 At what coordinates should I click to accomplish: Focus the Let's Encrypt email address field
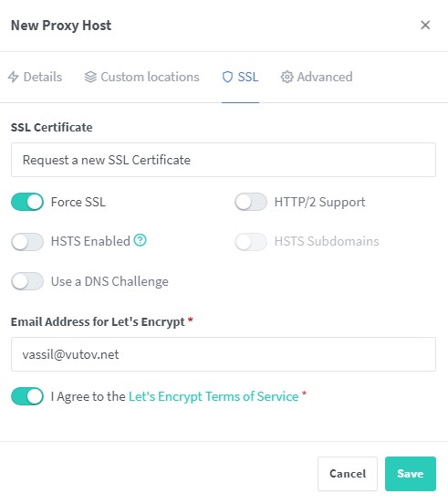(224, 354)
